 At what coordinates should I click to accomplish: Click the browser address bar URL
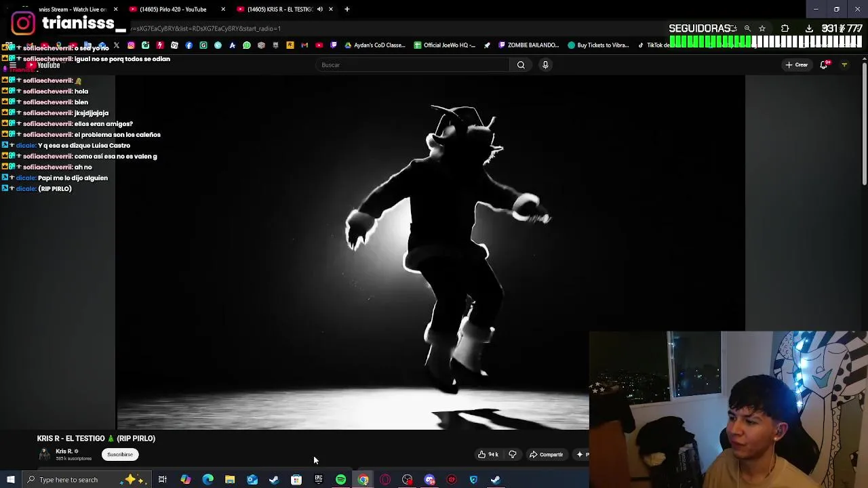point(205,28)
